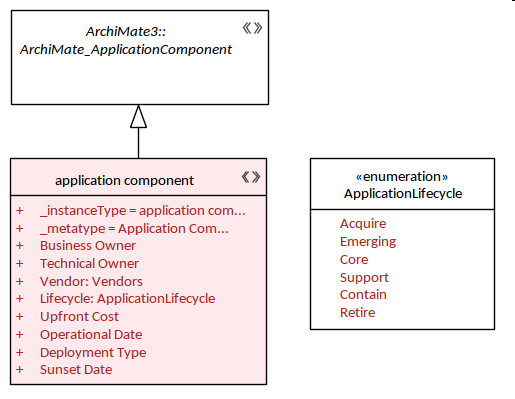Click the plus marker beside Business Owner
Screen dimensions: 515x399
tap(20, 246)
